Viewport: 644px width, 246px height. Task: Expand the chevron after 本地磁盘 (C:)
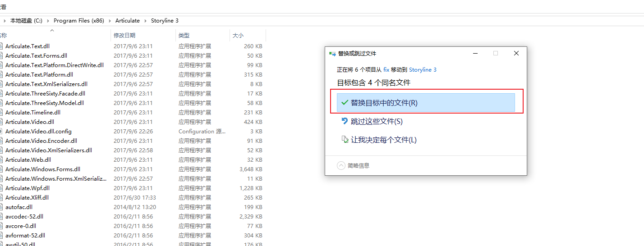point(48,21)
